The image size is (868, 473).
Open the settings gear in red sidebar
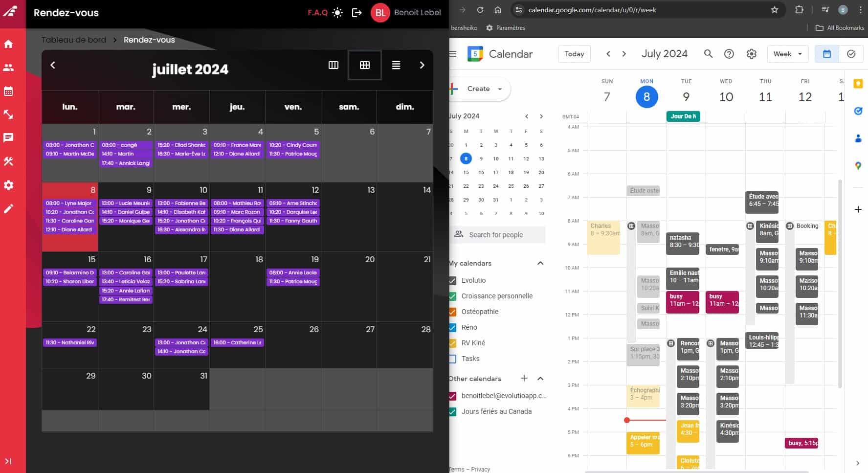coord(8,185)
